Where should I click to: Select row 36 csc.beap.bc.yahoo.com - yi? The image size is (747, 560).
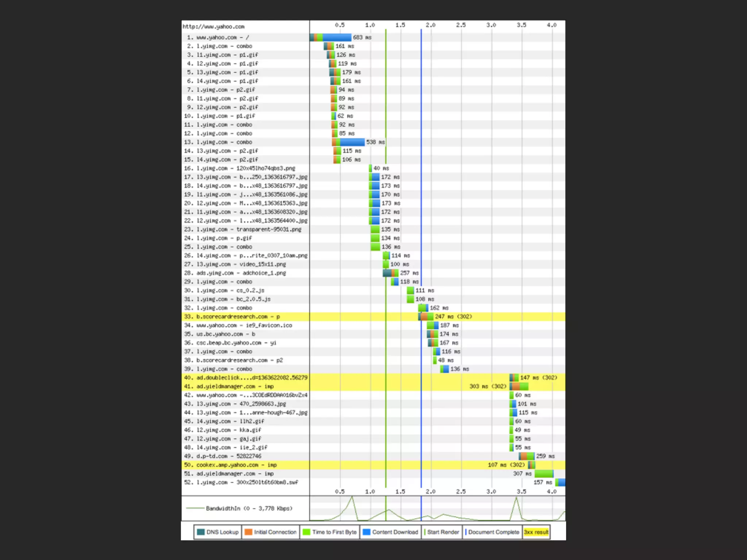373,343
